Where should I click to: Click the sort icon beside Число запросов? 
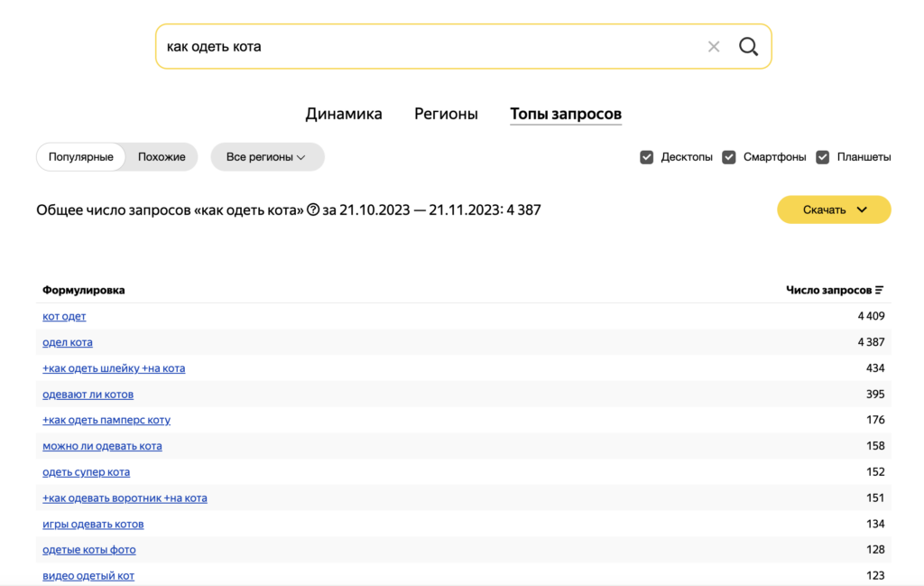pos(880,290)
